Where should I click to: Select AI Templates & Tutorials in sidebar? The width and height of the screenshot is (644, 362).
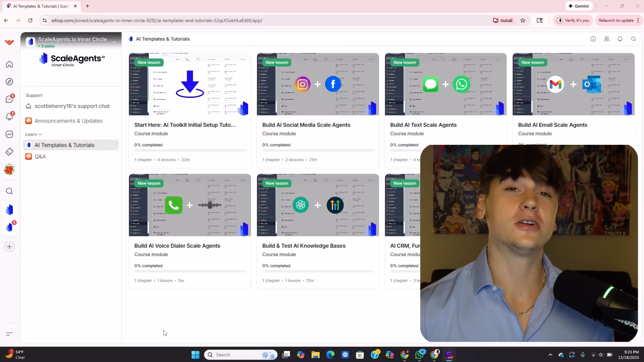coord(71,145)
